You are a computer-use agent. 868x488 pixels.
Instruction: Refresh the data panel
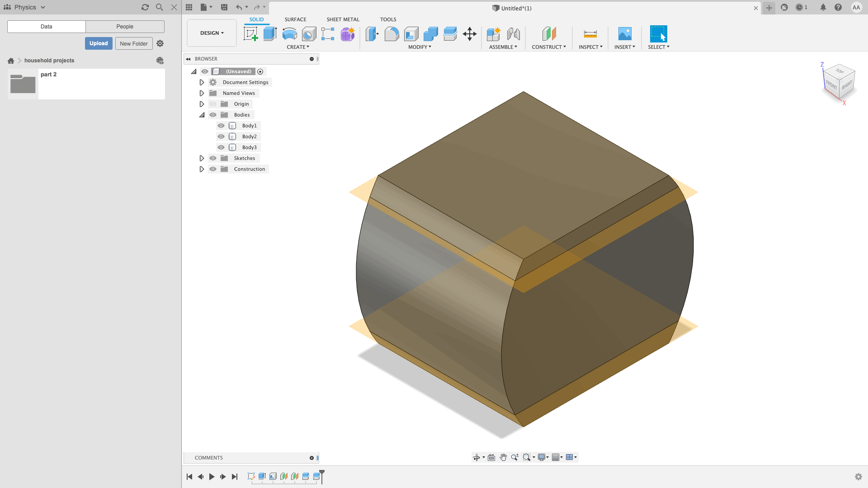(145, 7)
